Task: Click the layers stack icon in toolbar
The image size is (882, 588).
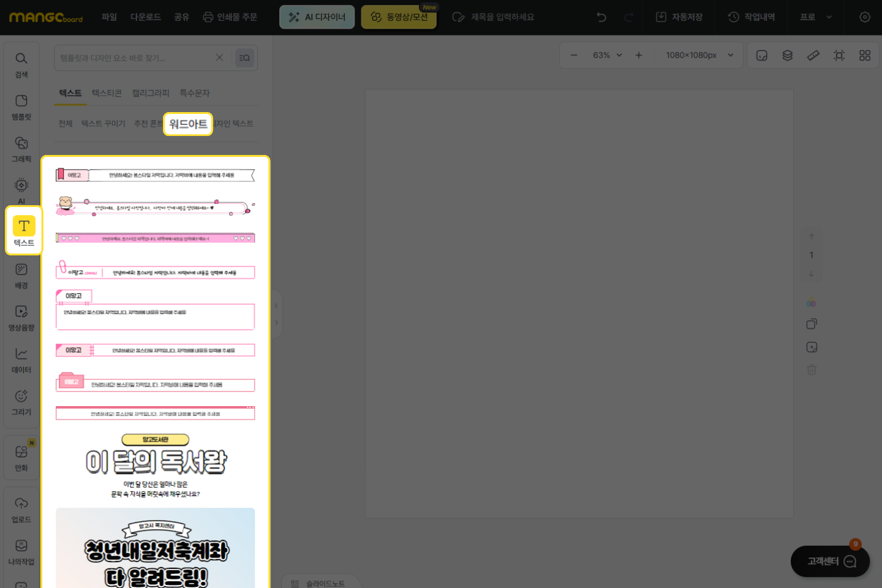Action: click(788, 55)
